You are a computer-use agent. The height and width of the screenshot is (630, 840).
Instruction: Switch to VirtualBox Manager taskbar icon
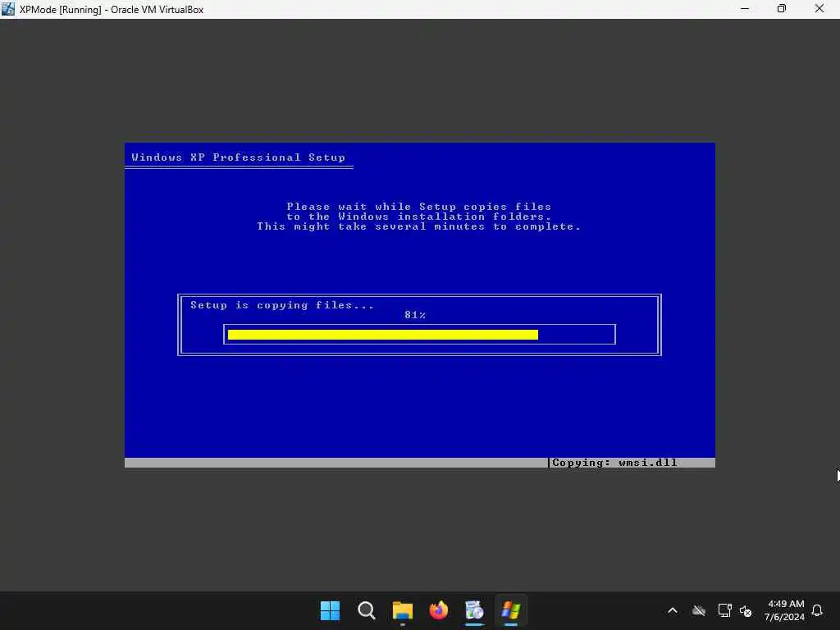[474, 610]
